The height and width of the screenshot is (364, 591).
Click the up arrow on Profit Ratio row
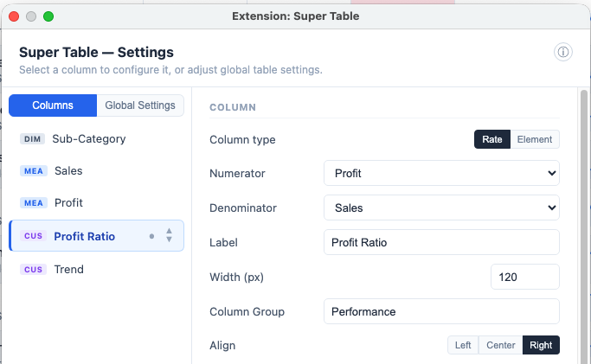tap(169, 231)
